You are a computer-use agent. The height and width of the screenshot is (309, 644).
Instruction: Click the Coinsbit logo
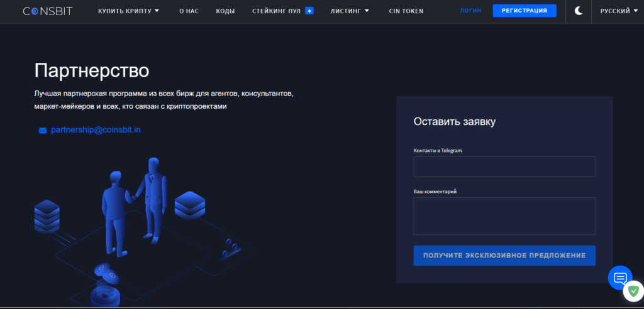[48, 11]
